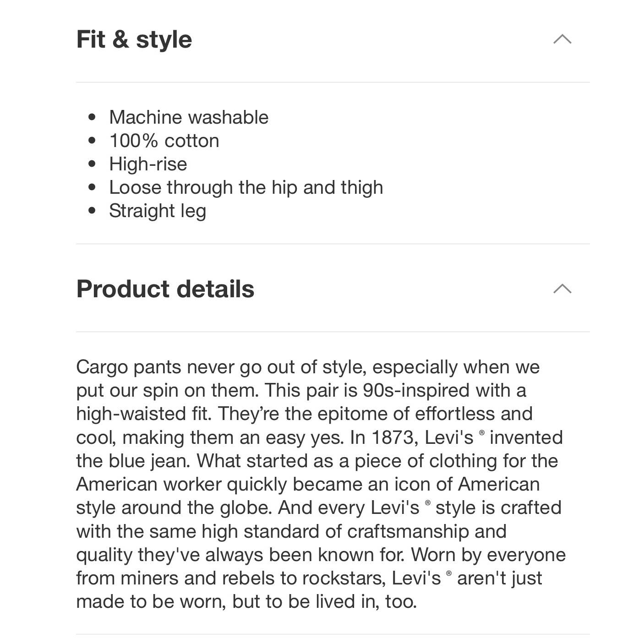Click the Product details heading
The width and height of the screenshot is (644, 644).
tap(165, 289)
